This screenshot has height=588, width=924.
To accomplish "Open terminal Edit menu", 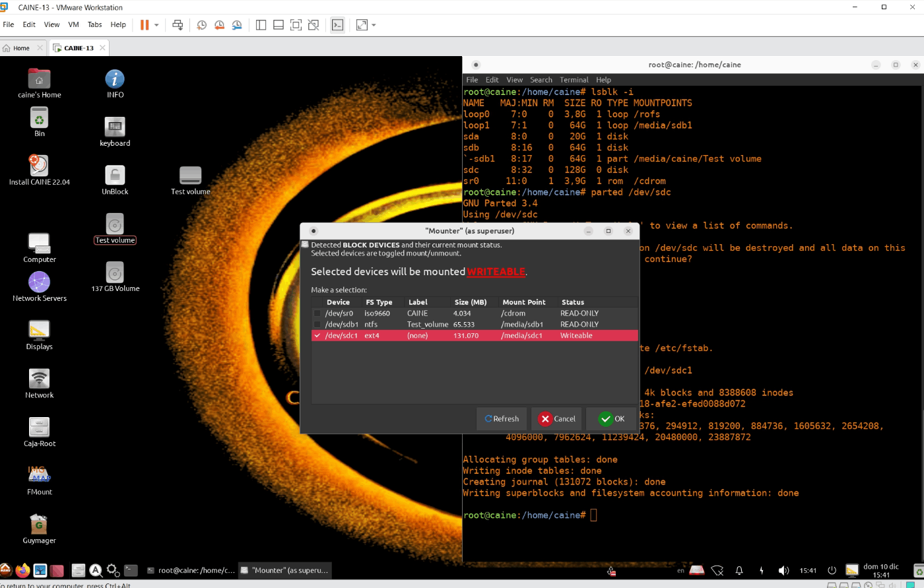I will point(492,80).
